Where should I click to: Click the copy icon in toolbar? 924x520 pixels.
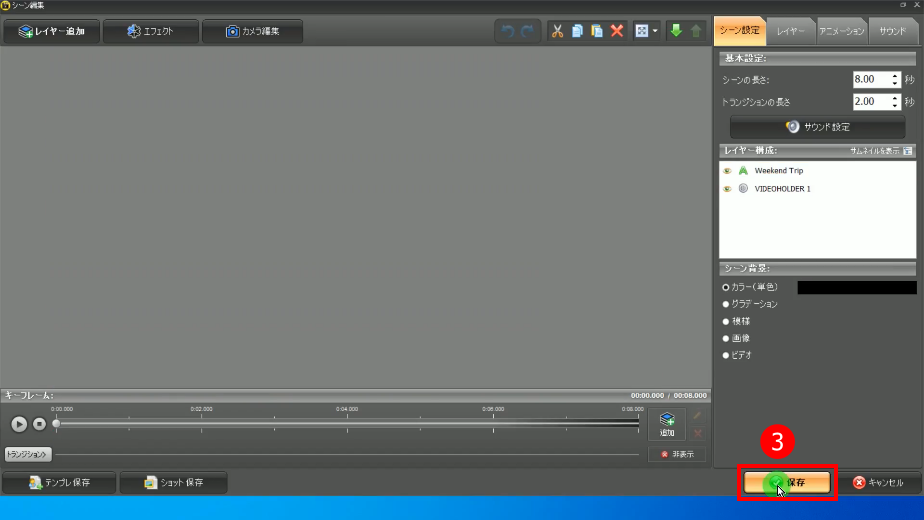point(578,31)
